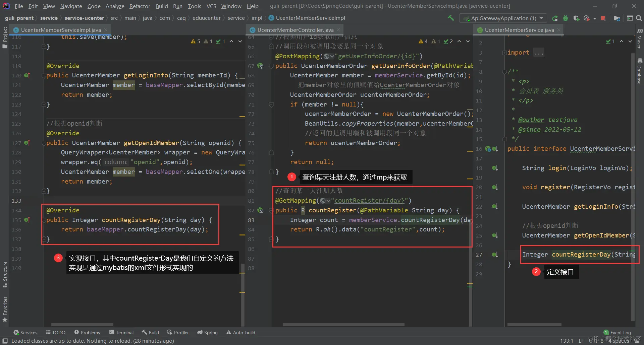Close the UcenterMemberService.java tab

point(559,30)
